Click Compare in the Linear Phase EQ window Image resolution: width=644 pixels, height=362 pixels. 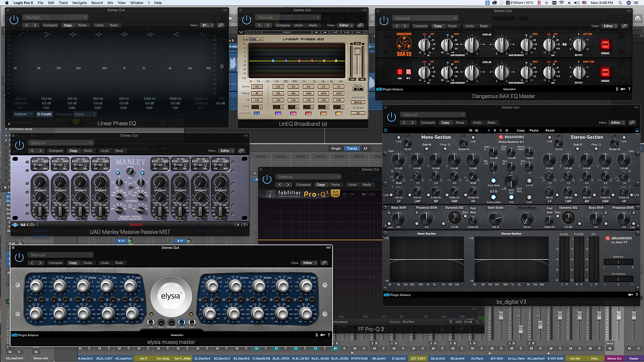coord(50,25)
